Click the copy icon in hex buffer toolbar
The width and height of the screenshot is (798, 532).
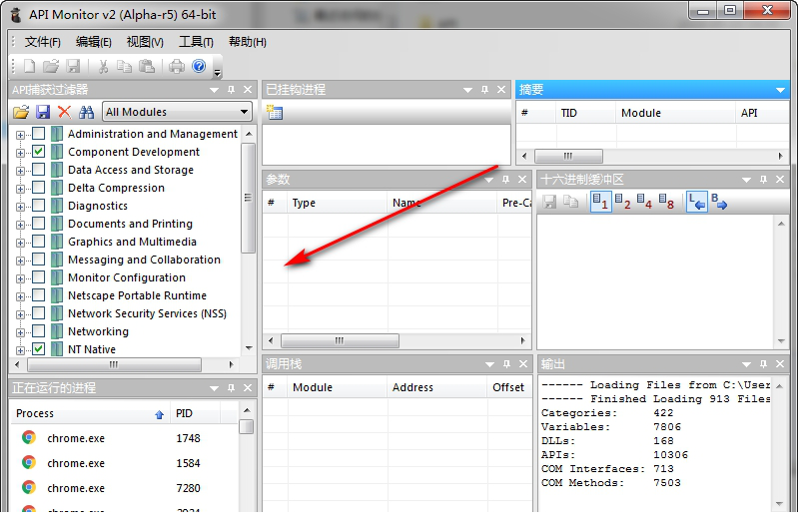click(x=570, y=202)
